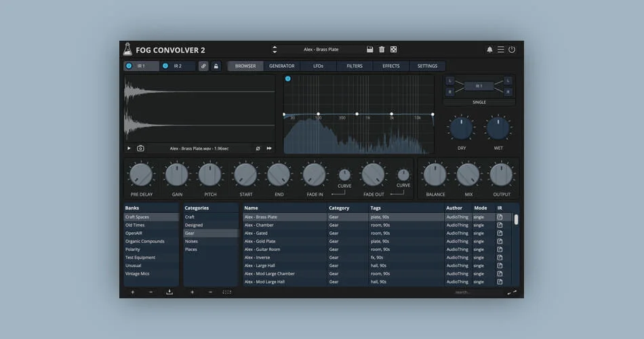Click the FADE IN knob

[x=314, y=175]
